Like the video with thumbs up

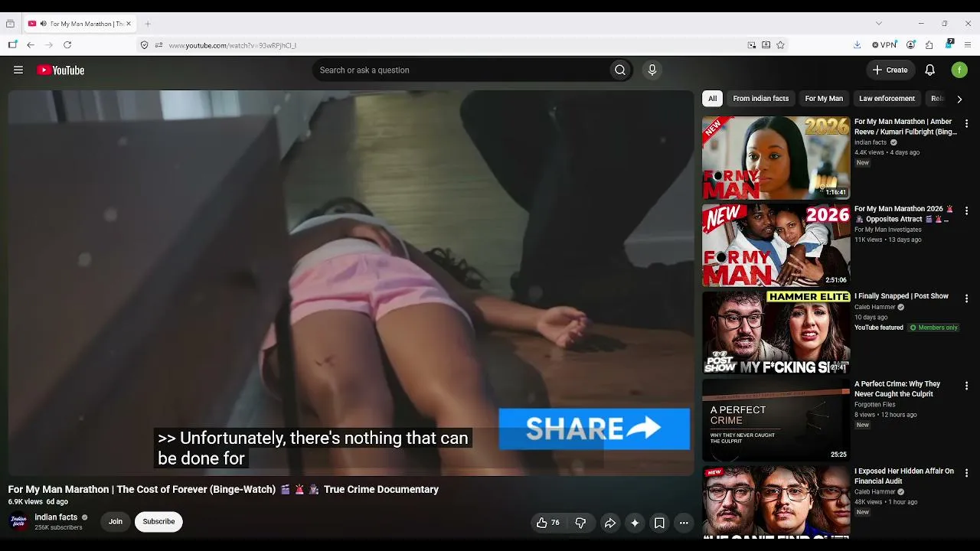click(x=547, y=523)
